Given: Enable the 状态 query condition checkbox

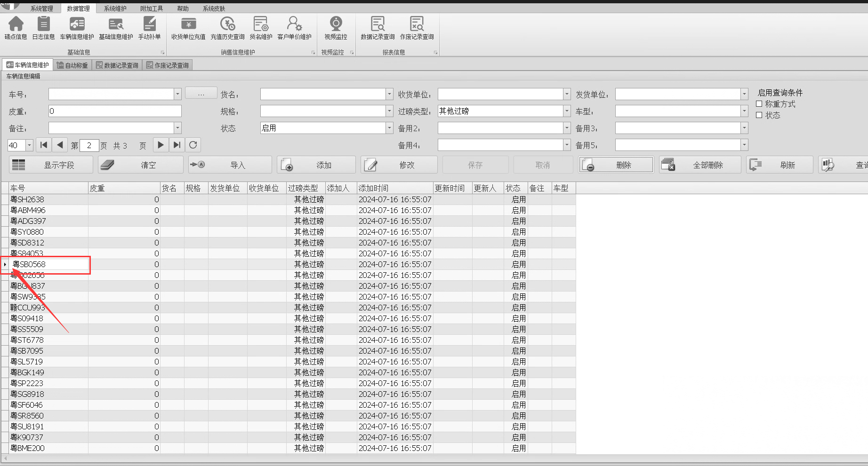Looking at the screenshot, I should (759, 115).
